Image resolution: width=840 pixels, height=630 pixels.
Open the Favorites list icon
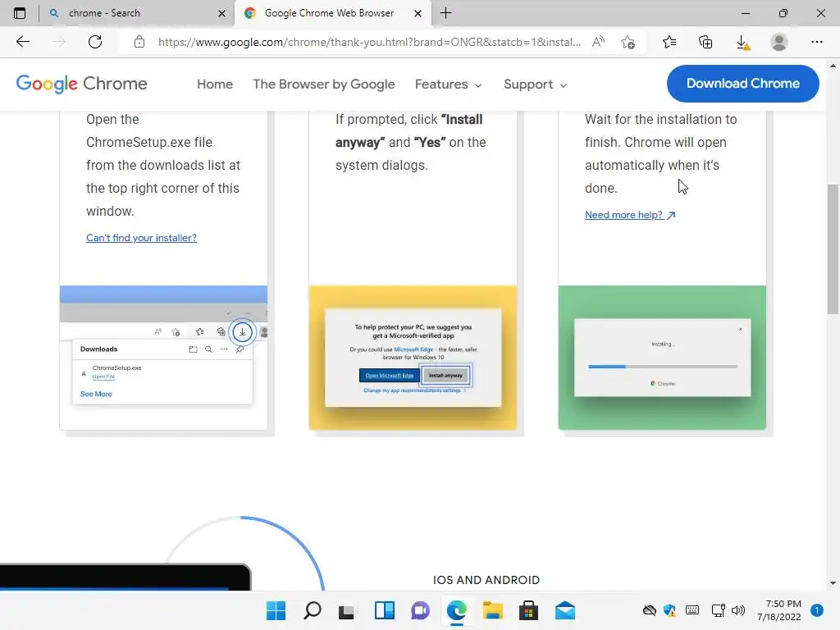tap(669, 42)
